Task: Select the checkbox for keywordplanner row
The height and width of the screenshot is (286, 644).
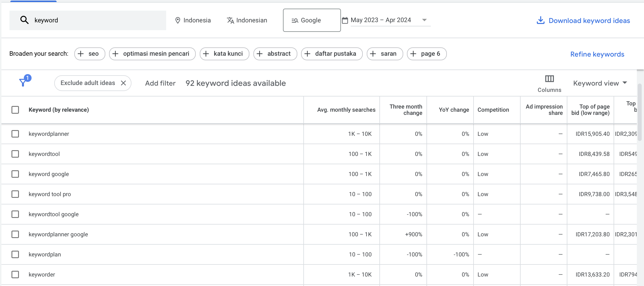Action: point(15,134)
